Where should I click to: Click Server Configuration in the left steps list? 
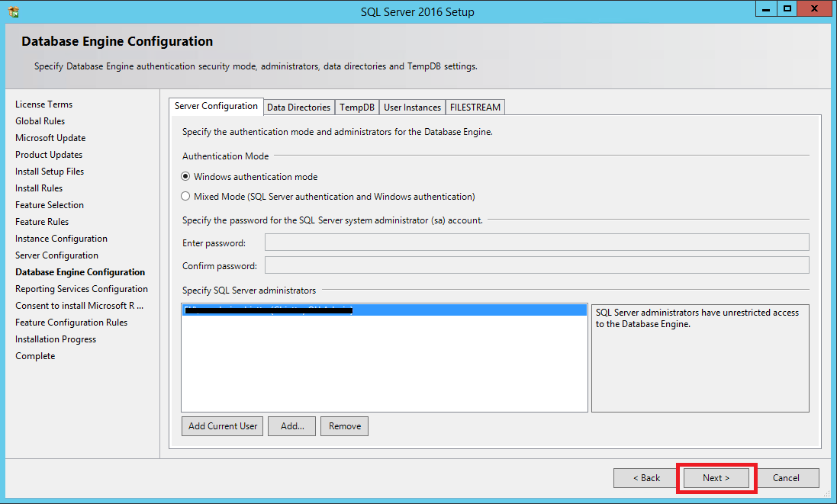56,255
